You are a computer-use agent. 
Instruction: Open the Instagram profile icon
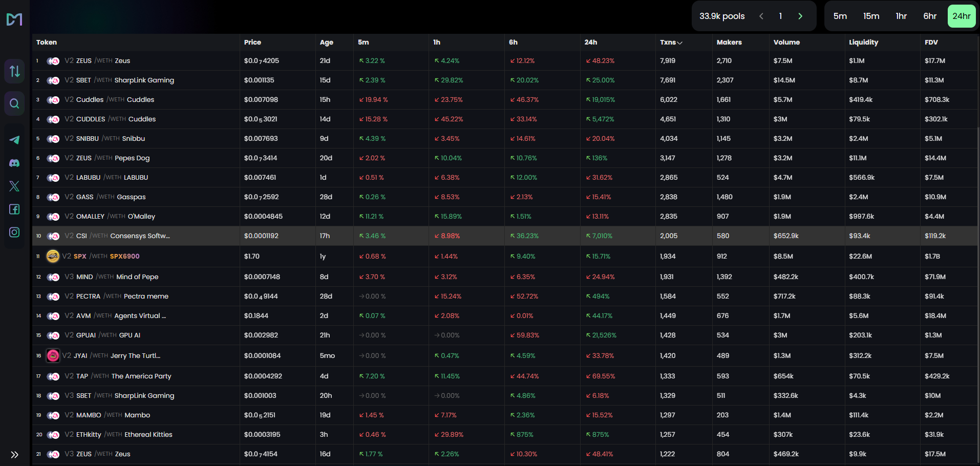click(x=14, y=232)
